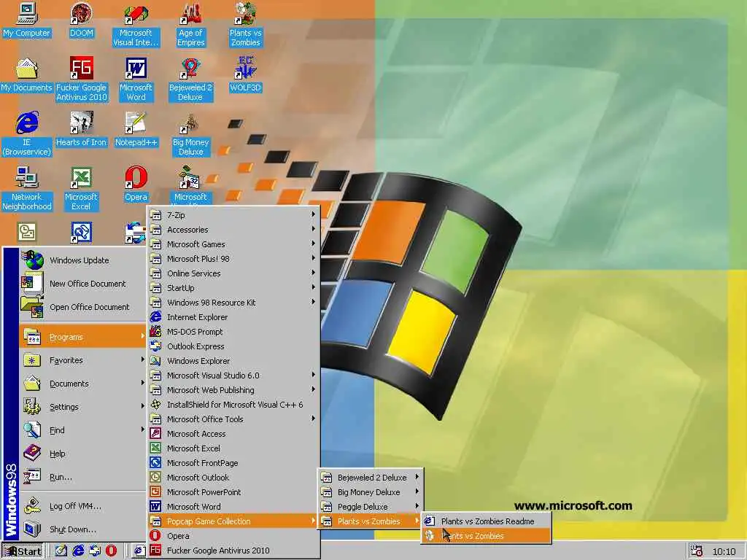Select the Plants vs Zombies desktop shortcut
This screenshot has height=560, width=747.
[245, 25]
